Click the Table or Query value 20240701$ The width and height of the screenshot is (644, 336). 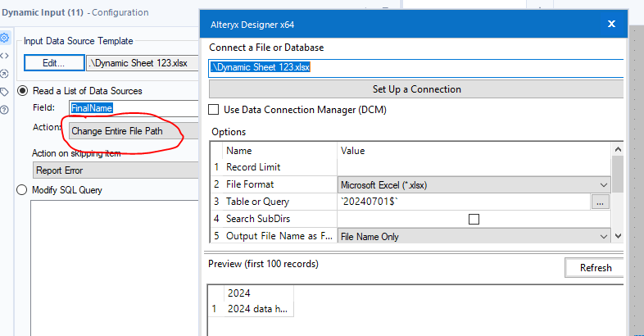point(464,202)
